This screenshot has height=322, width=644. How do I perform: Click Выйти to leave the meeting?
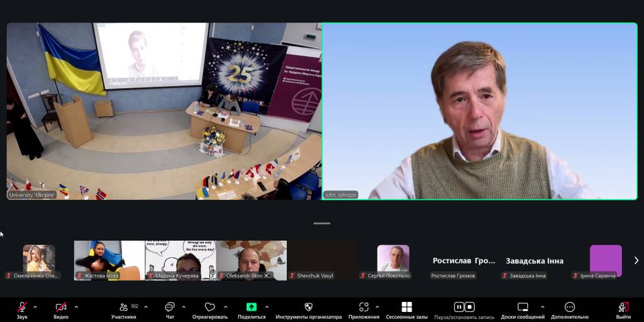(x=623, y=307)
